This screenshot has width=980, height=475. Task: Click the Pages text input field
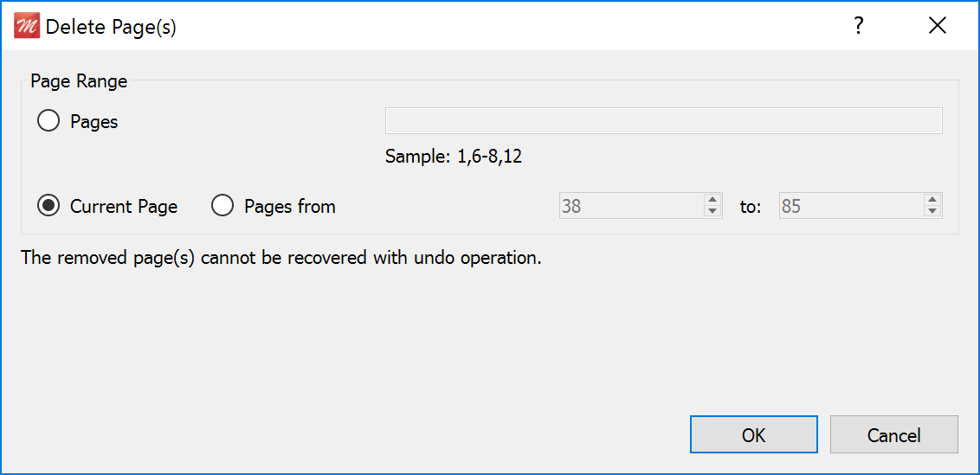(664, 121)
